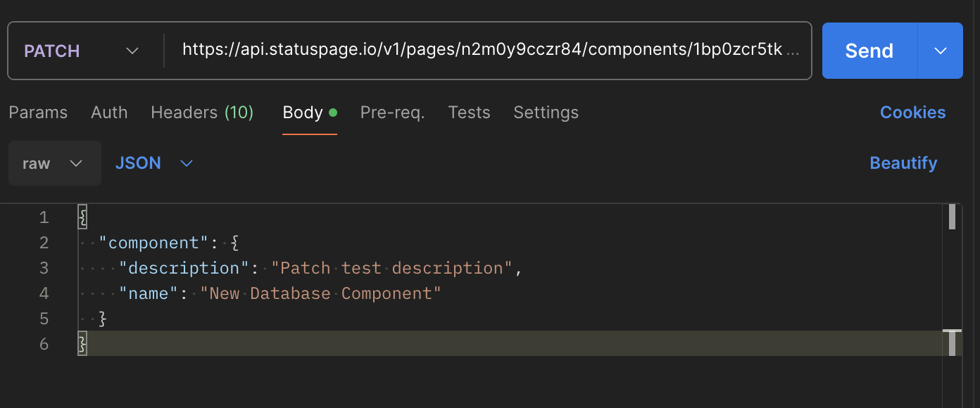The image size is (980, 408).
Task: Switch to the Tests tab
Action: coord(469,113)
